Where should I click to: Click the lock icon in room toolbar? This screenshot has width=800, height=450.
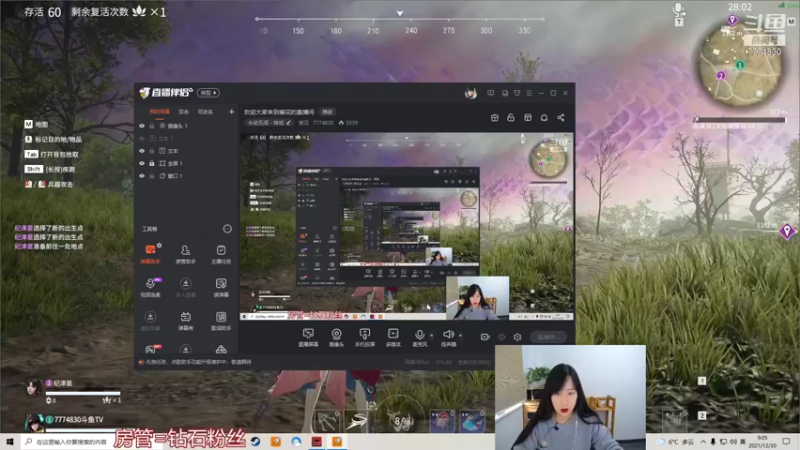[511, 118]
